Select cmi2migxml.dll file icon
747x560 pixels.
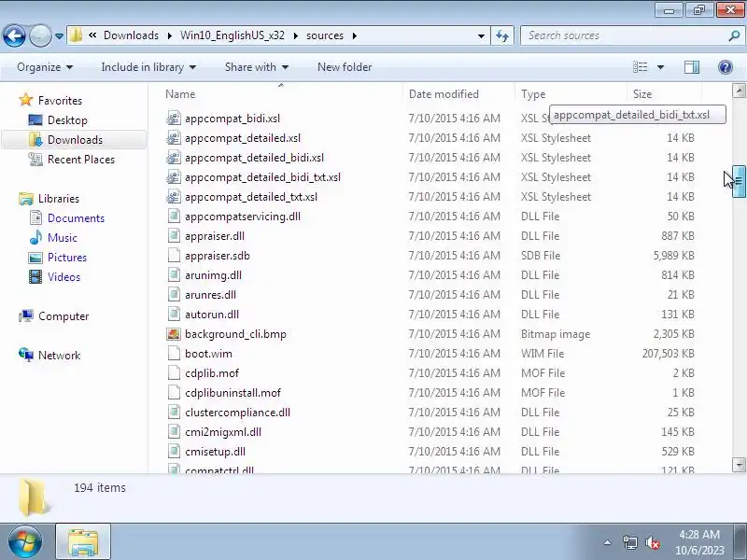coord(174,432)
